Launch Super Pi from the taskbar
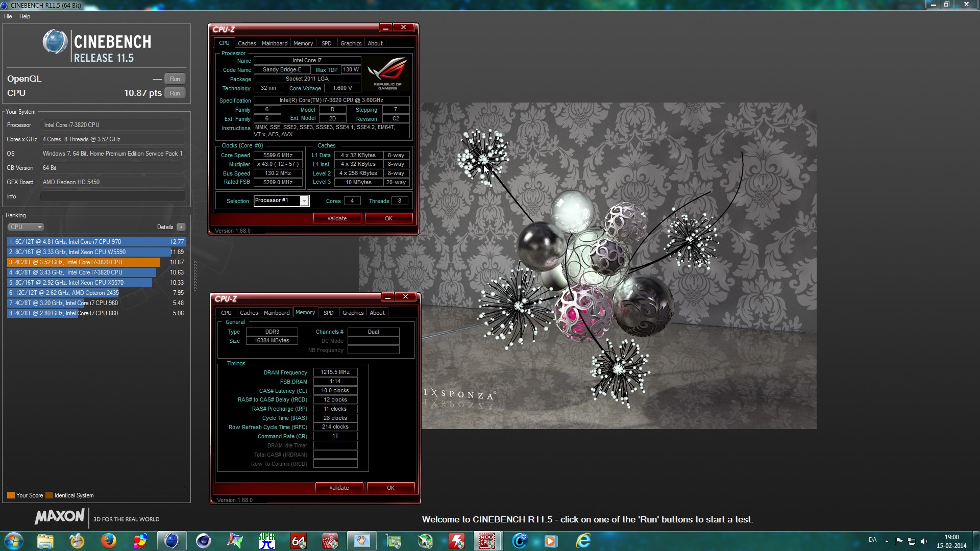 [x=266, y=541]
